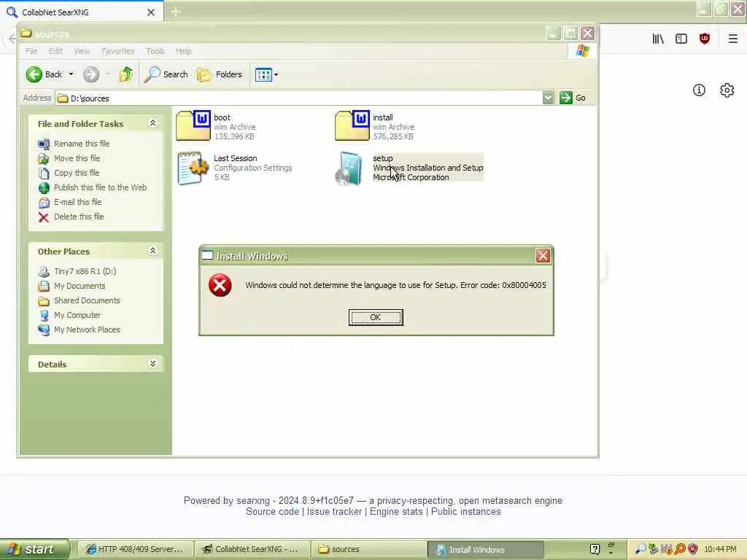Select the setup application icon
Image resolution: width=747 pixels, height=560 pixels.
pos(349,168)
